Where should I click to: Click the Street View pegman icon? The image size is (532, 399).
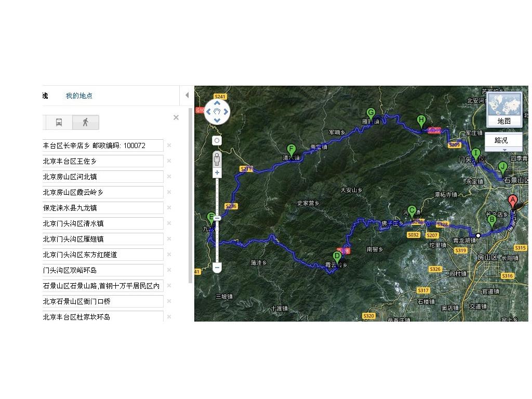(217, 158)
